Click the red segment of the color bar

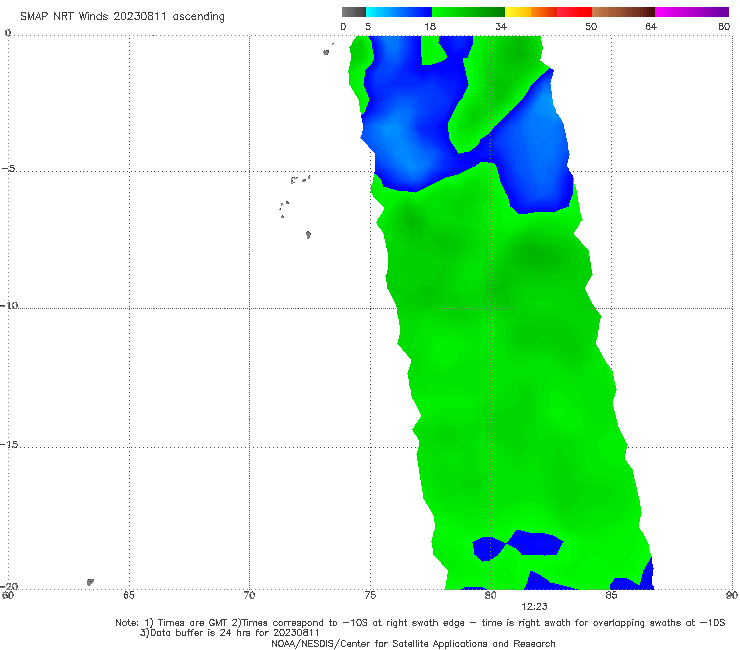[574, 12]
